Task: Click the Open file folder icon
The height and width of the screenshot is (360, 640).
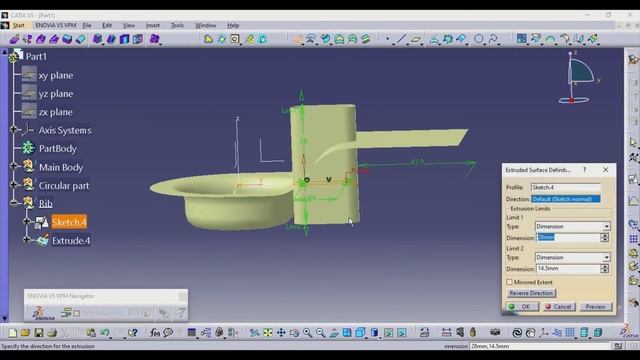Action: click(25, 333)
